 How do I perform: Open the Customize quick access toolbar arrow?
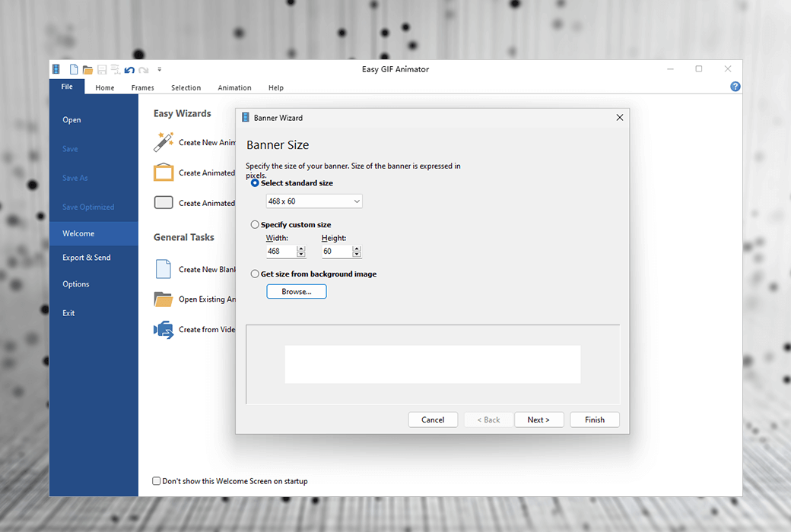click(160, 70)
